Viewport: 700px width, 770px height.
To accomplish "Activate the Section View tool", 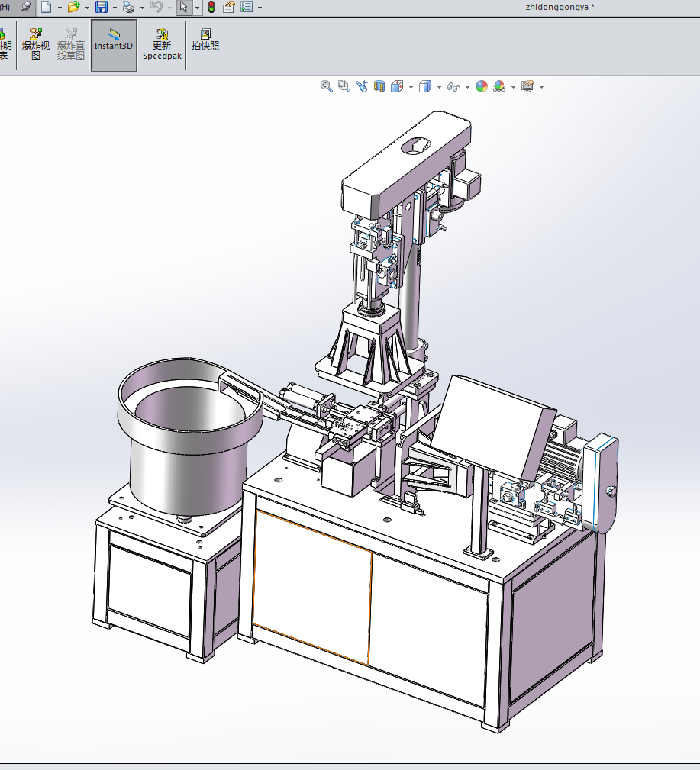I will pos(379,87).
